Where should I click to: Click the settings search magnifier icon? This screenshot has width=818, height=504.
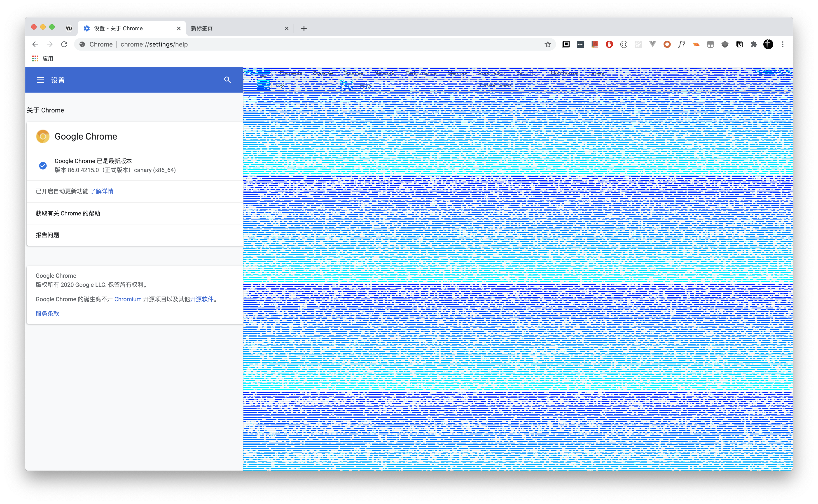coord(227,80)
